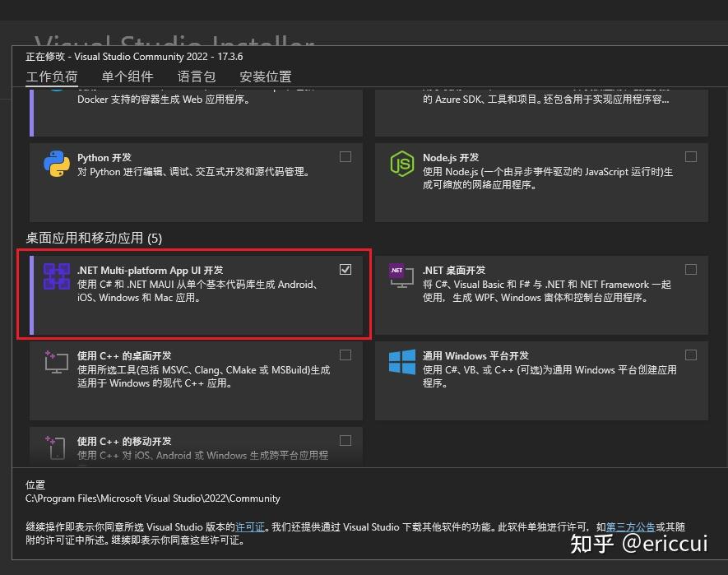Go to the 安装位置 tab
The image size is (728, 575).
coord(265,77)
